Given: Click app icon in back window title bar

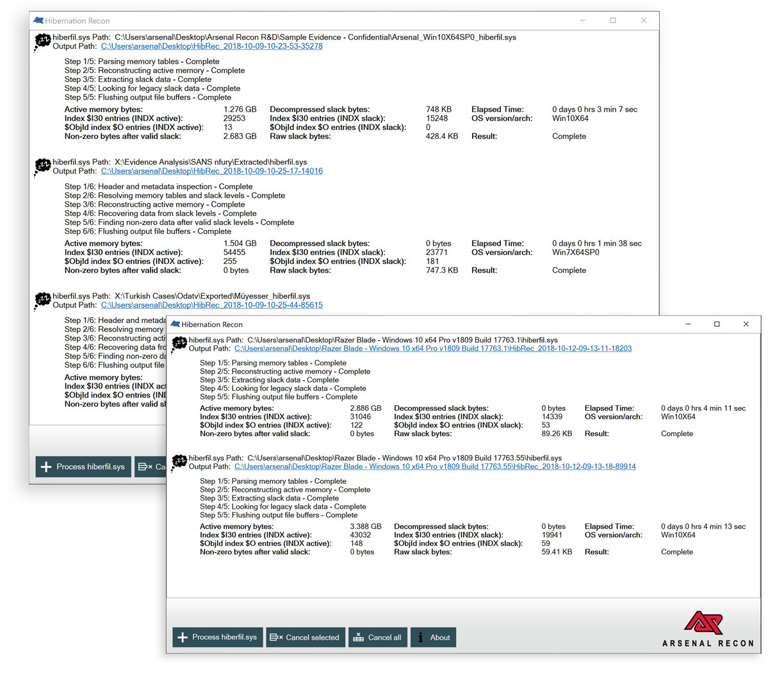Looking at the screenshot, I should [x=38, y=21].
